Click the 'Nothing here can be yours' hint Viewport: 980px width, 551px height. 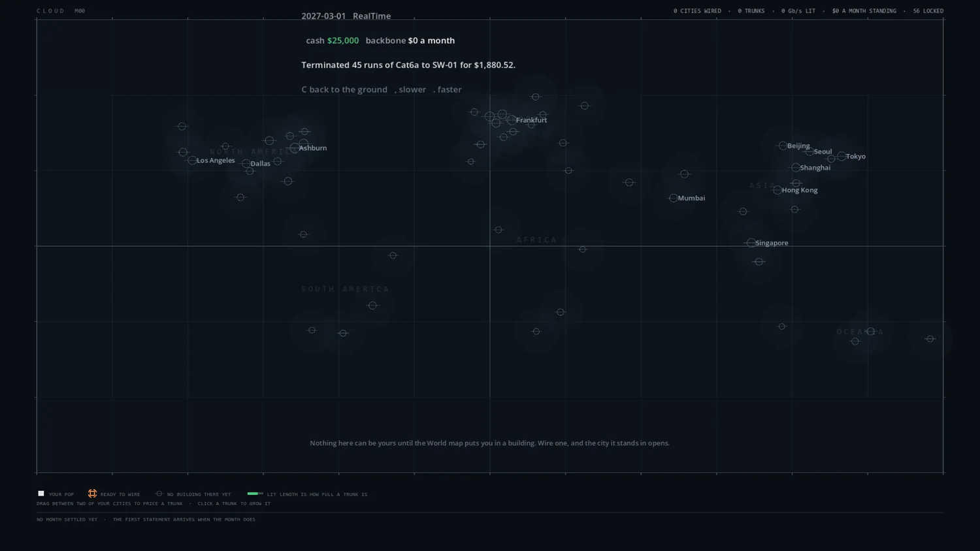pyautogui.click(x=489, y=443)
